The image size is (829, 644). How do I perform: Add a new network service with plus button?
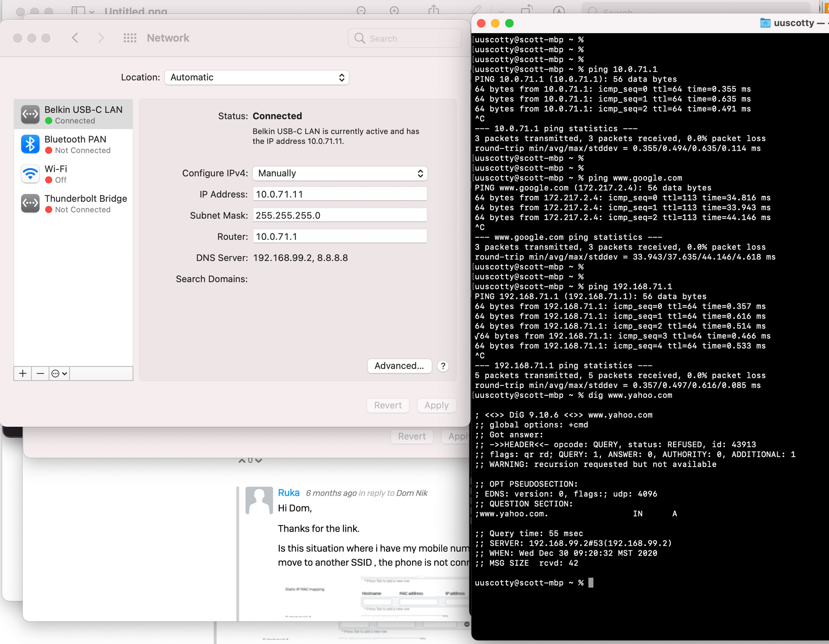[x=23, y=373]
